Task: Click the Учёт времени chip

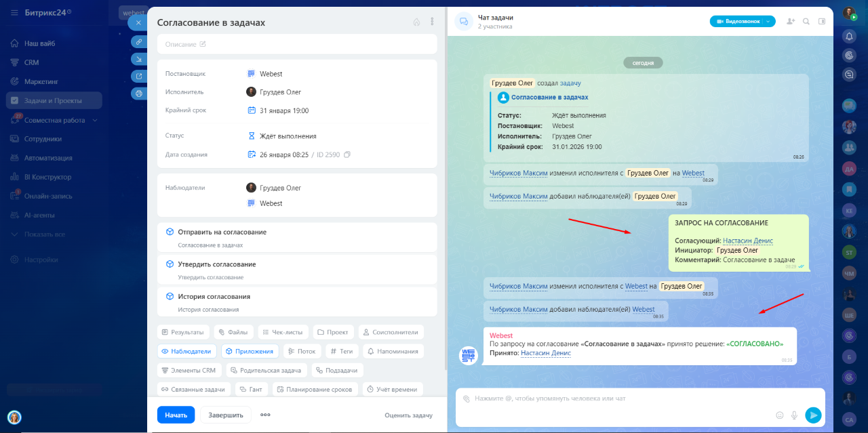Action: [x=393, y=389]
